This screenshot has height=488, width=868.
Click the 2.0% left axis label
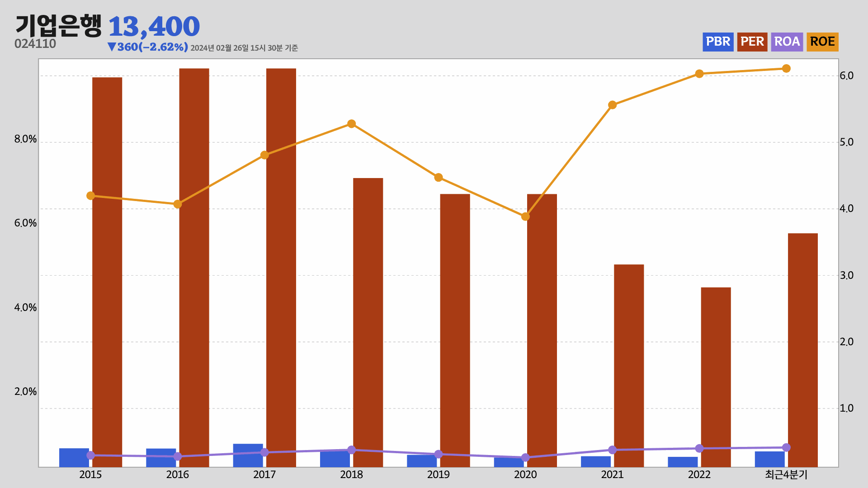25,392
